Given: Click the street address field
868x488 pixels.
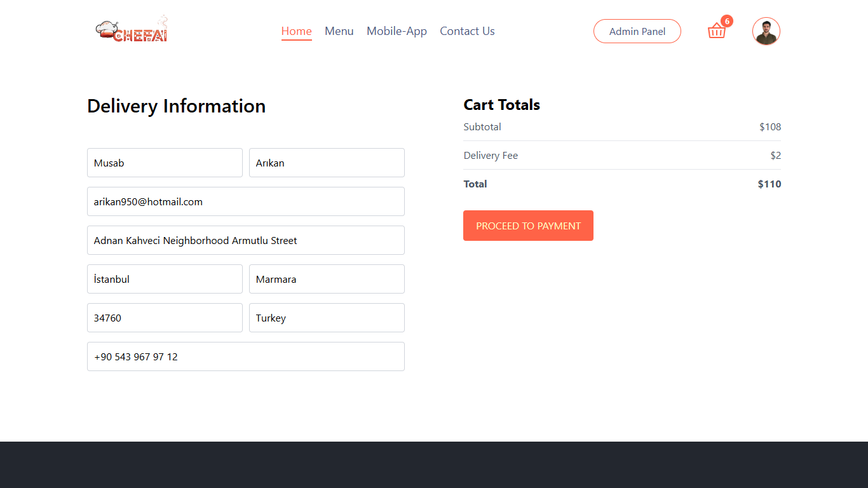Looking at the screenshot, I should [245, 240].
